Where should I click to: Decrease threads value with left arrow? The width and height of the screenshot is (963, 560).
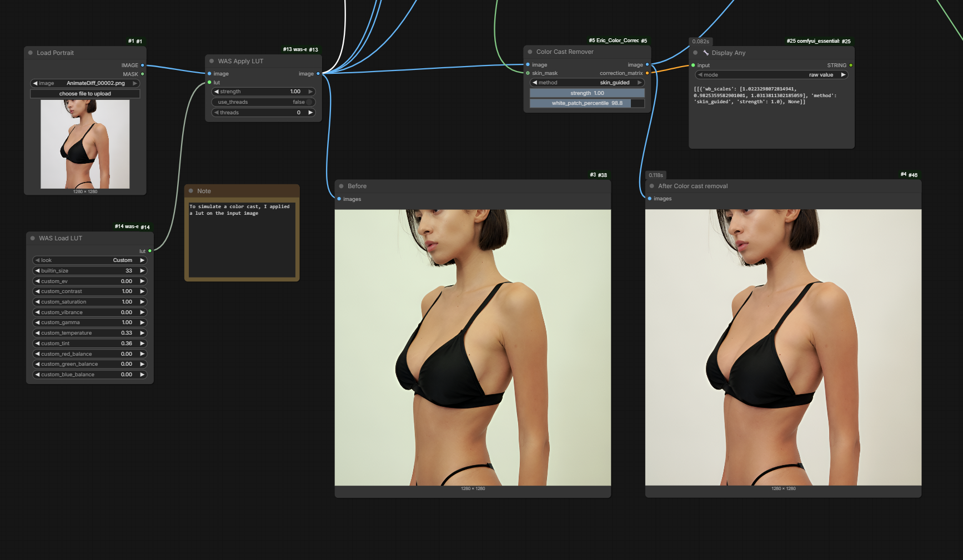[217, 113]
